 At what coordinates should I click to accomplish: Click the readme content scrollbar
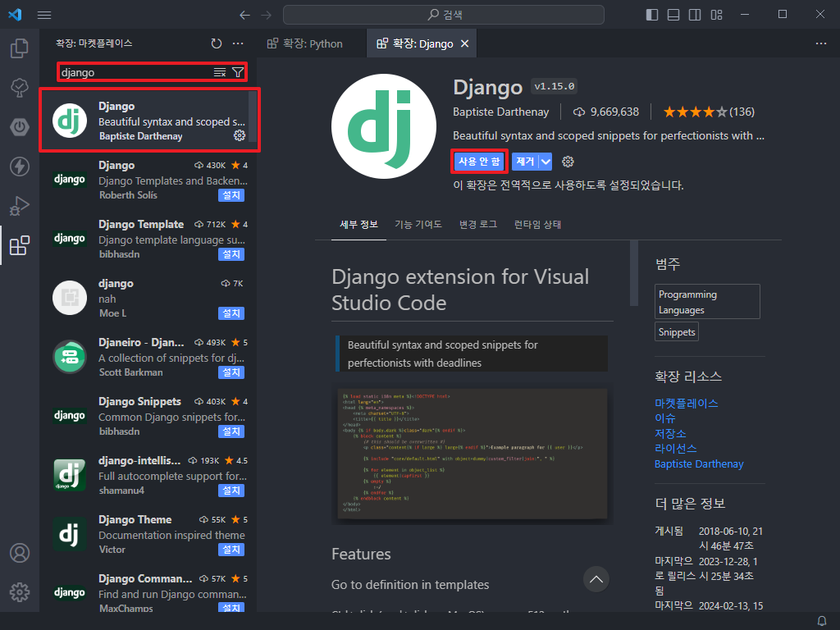pyautogui.click(x=634, y=273)
